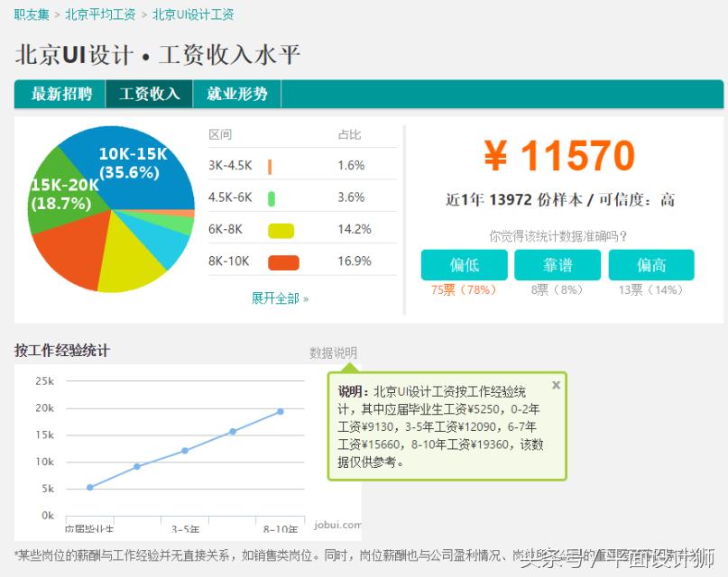The image size is (728, 577).
Task: Vote 靠谱 on the salary statistics
Action: tap(558, 265)
